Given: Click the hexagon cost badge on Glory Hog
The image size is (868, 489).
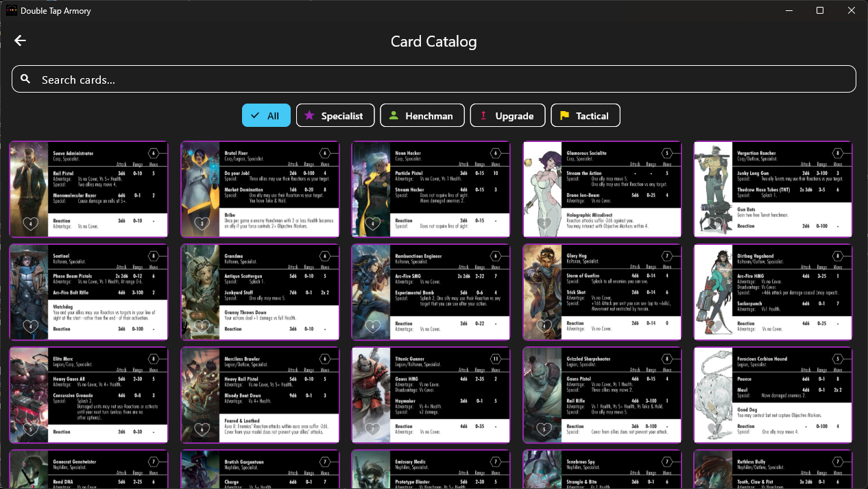Looking at the screenshot, I should pyautogui.click(x=666, y=256).
